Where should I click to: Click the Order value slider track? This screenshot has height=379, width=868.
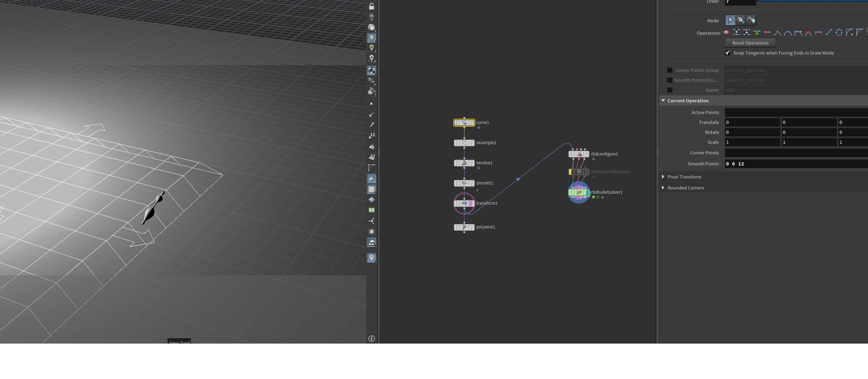[813, 2]
